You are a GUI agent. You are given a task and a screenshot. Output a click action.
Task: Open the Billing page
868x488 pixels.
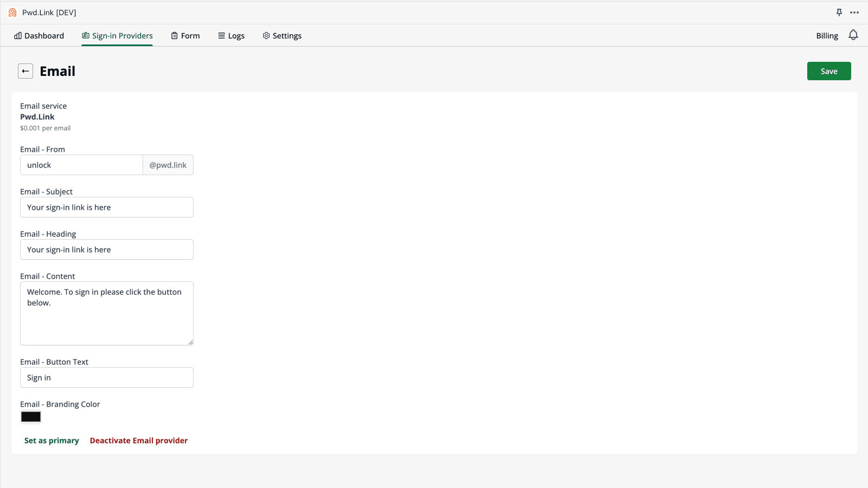tap(827, 36)
